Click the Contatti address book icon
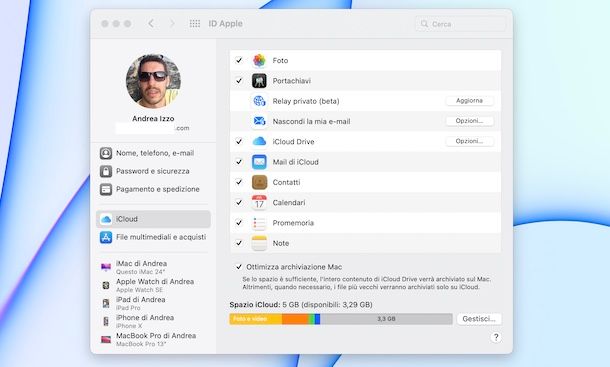The height and width of the screenshot is (367, 610). tap(259, 182)
